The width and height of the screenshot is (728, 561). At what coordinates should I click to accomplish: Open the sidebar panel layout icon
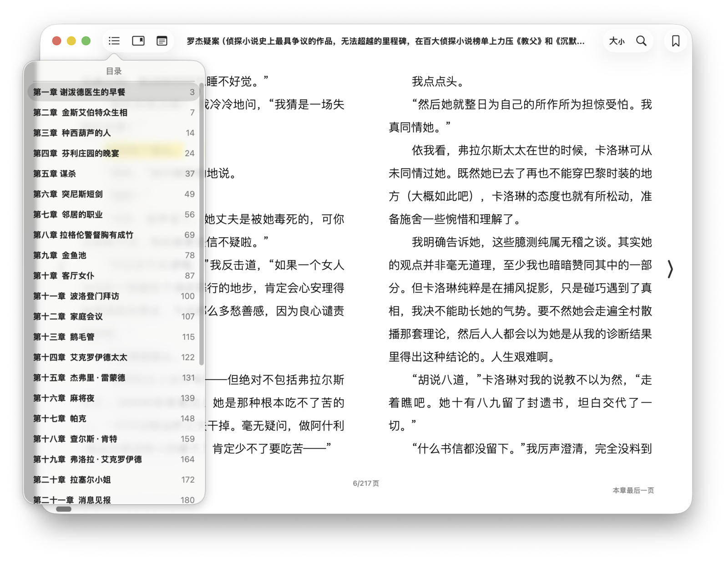point(138,41)
